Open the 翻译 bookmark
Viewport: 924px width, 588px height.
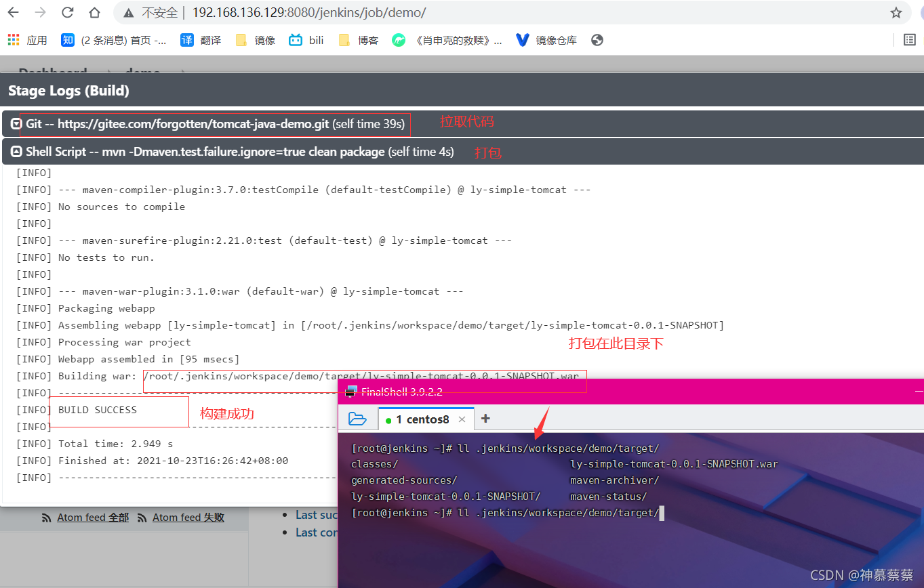pyautogui.click(x=201, y=40)
